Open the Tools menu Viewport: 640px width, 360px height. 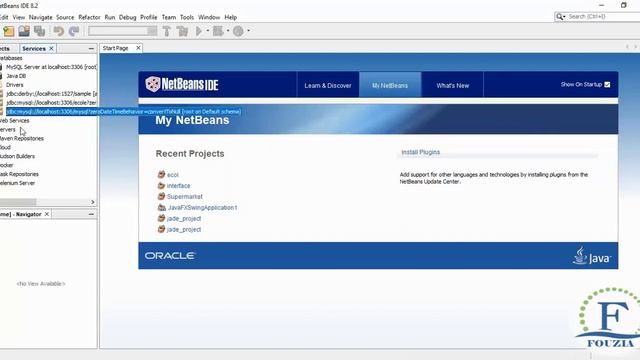187,17
